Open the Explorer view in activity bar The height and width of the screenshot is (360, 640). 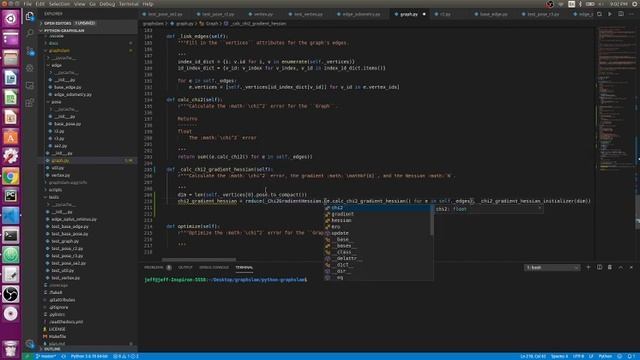[30, 16]
